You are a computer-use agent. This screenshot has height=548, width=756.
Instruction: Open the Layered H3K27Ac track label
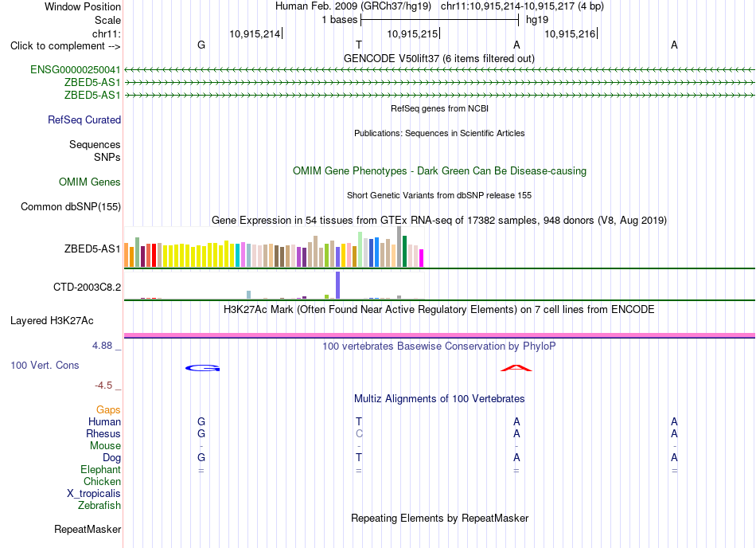point(52,321)
